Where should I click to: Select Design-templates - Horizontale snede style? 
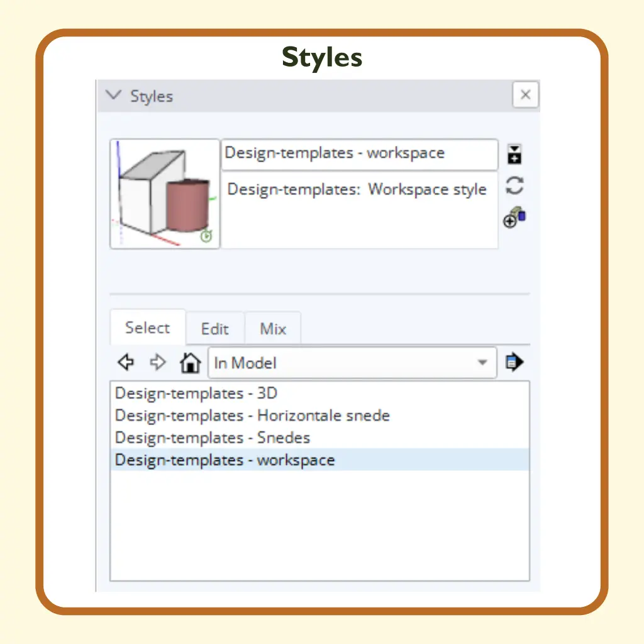tap(319, 415)
